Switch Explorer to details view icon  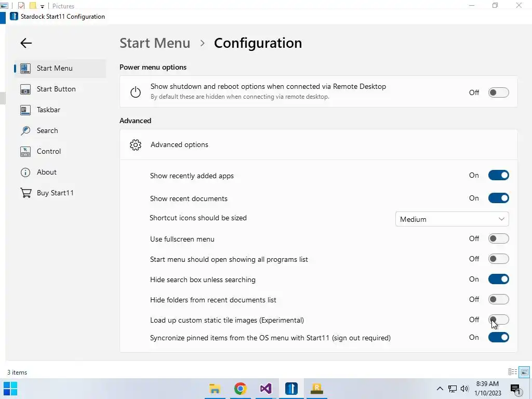(x=513, y=372)
